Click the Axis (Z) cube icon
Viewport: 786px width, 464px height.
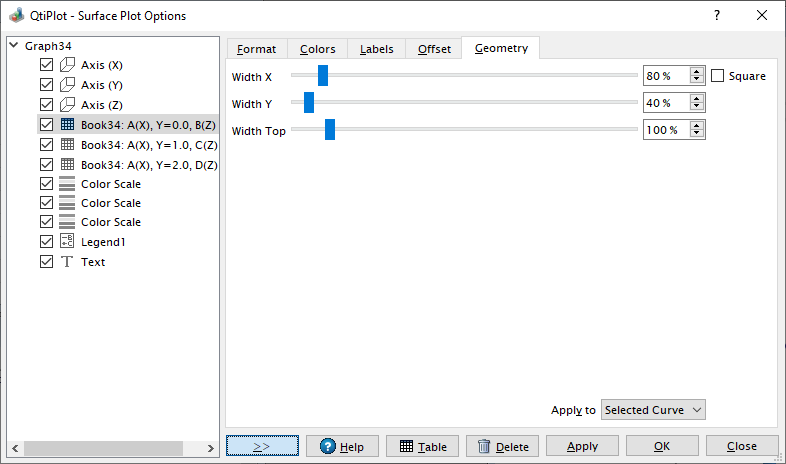[x=67, y=105]
